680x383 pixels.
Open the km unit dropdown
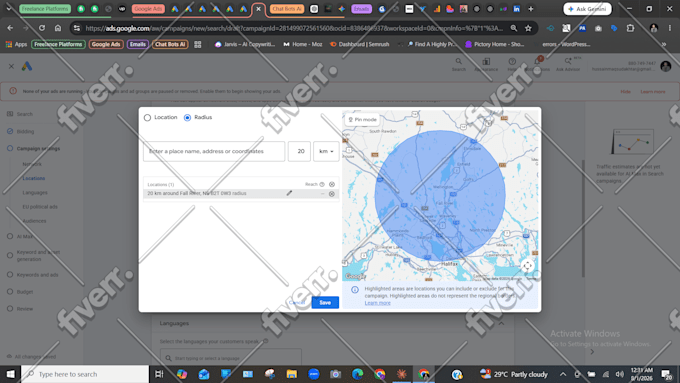pyautogui.click(x=326, y=151)
